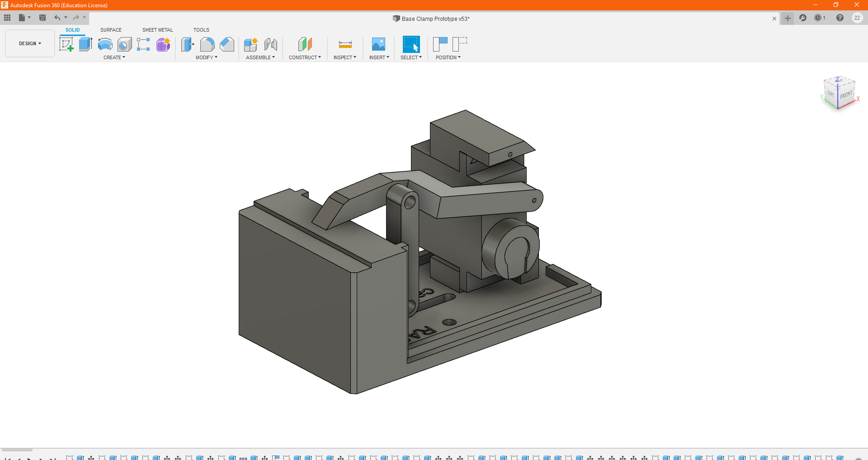This screenshot has height=460, width=868.
Task: Start a new sketch with Create Sketch
Action: click(x=66, y=44)
